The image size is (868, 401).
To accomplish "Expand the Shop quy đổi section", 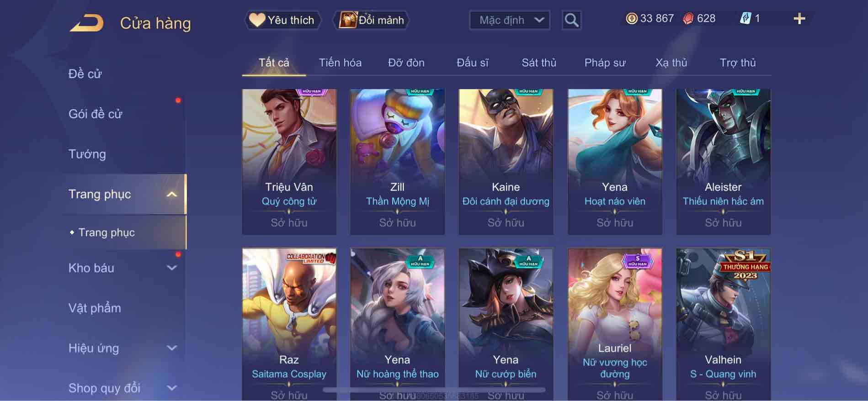I will [x=172, y=388].
